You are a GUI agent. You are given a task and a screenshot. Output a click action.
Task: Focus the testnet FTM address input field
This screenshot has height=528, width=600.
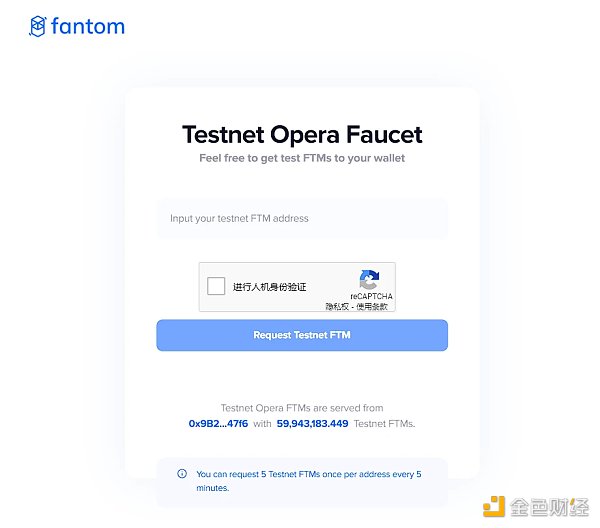[302, 218]
